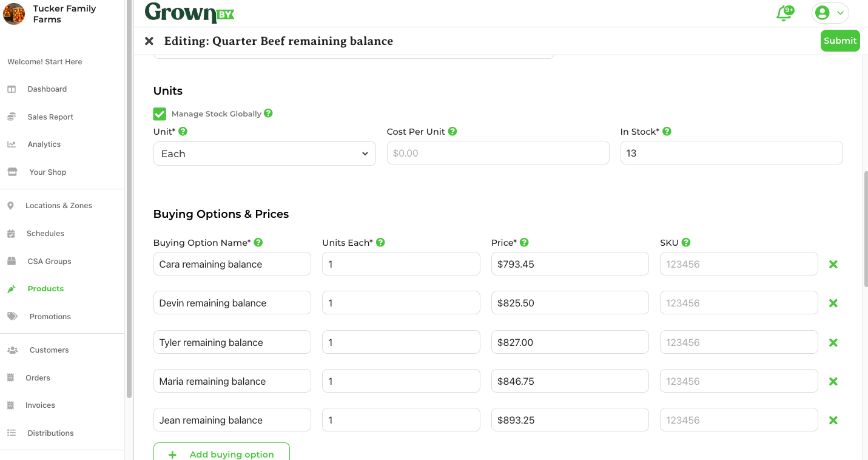
Task: Open CSA Groups in sidebar
Action: pos(49,261)
